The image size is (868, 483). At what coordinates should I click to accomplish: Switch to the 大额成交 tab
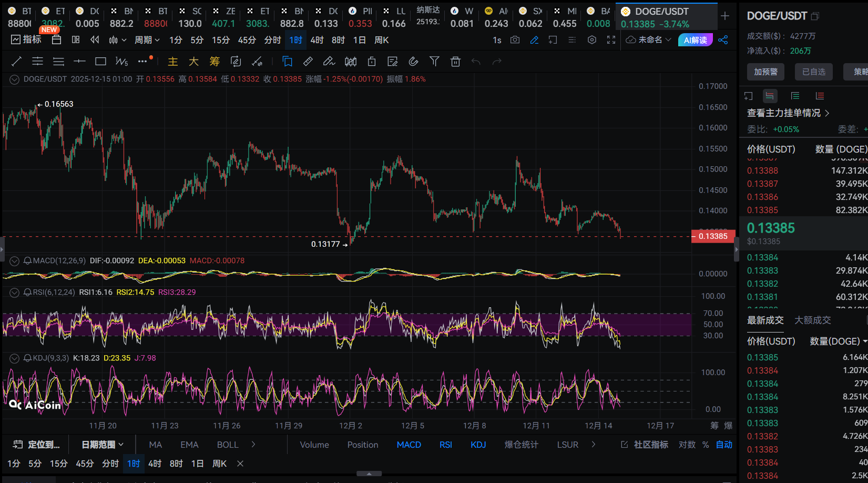point(812,320)
